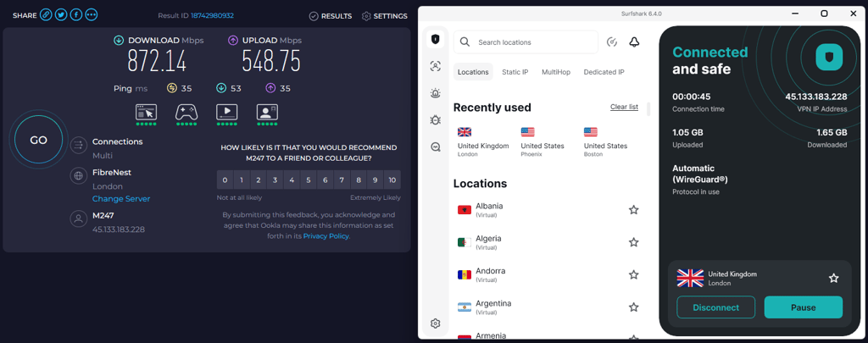The height and width of the screenshot is (343, 868).
Task: Open Surfshark Search sidebar icon
Action: [x=435, y=147]
